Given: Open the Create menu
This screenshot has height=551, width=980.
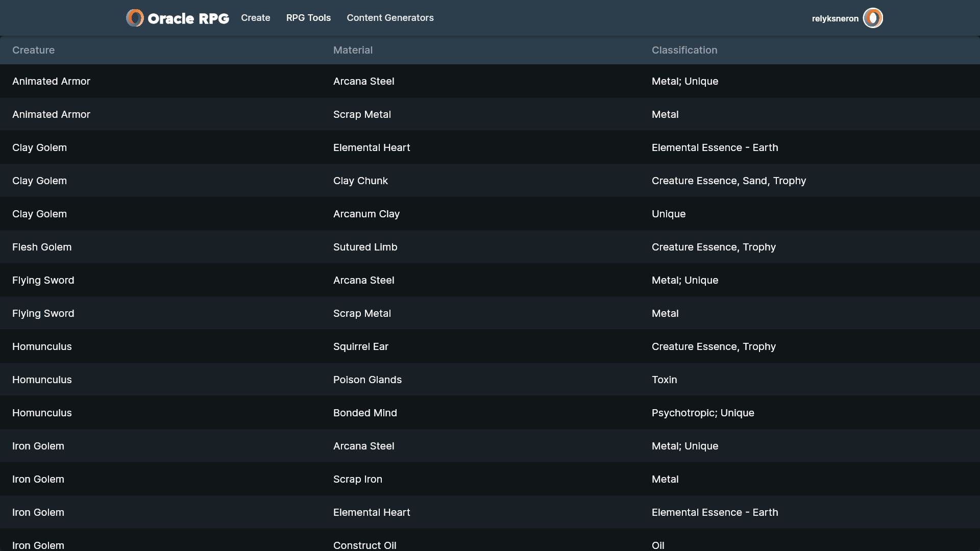Looking at the screenshot, I should click(x=255, y=18).
